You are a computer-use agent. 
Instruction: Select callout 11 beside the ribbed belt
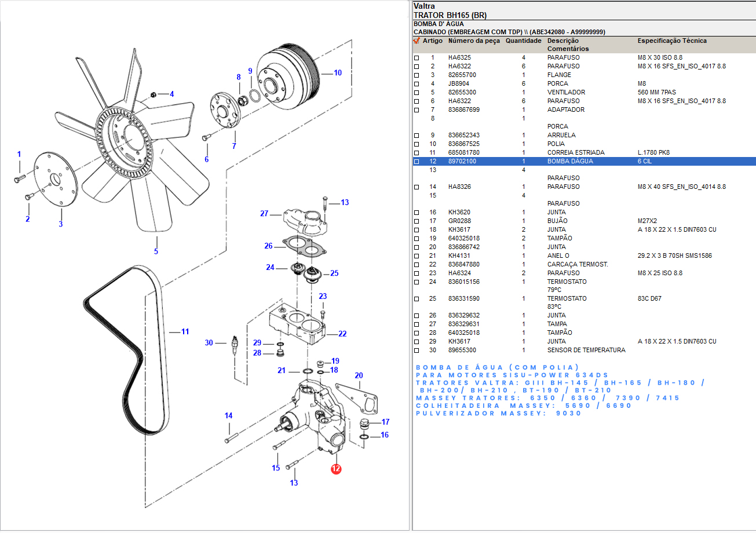tap(185, 332)
